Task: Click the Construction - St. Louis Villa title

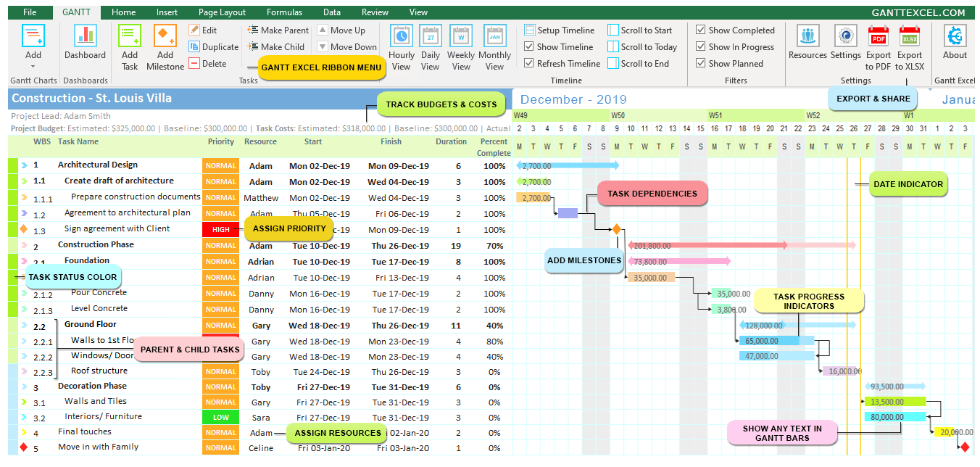Action: click(92, 99)
